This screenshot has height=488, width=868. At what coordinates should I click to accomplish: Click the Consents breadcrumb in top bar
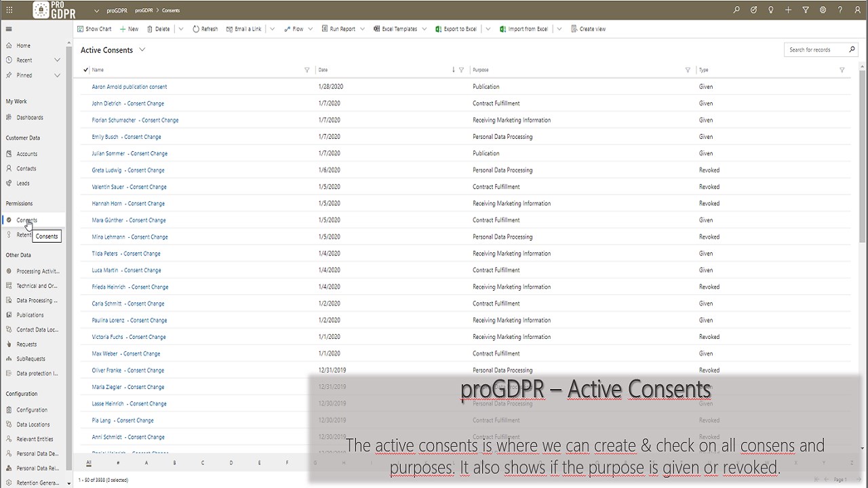click(171, 11)
